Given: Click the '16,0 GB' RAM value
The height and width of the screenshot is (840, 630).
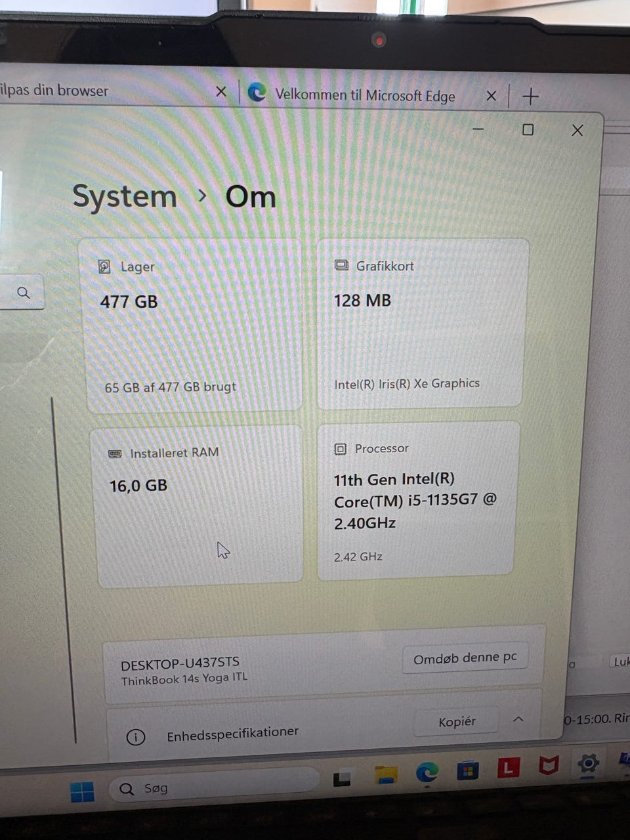Looking at the screenshot, I should tap(138, 486).
